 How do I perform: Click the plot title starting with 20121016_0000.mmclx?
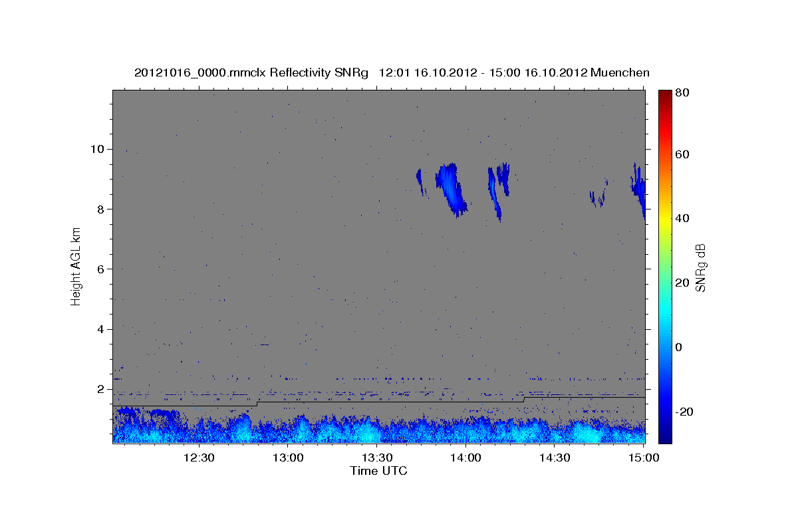click(392, 72)
